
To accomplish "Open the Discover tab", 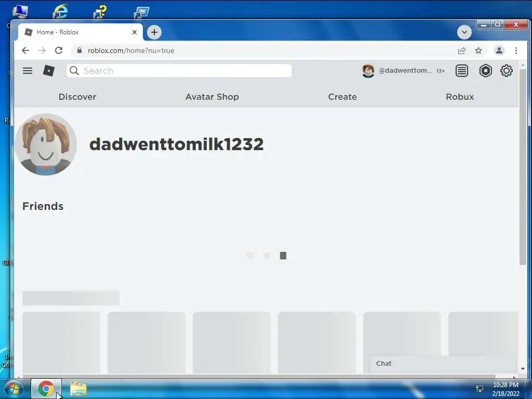I will point(77,97).
